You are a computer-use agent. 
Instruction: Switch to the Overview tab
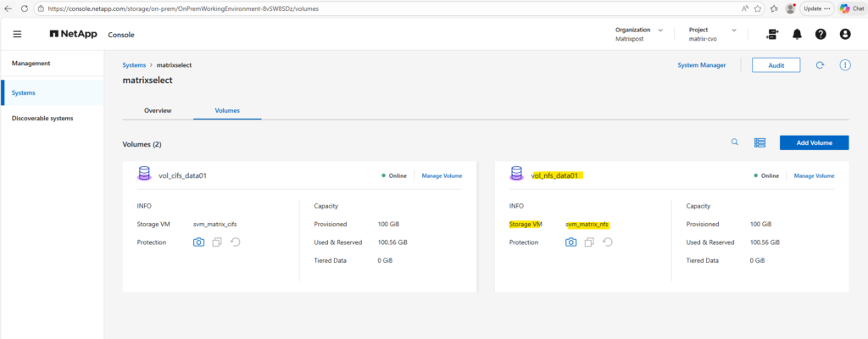(x=159, y=110)
